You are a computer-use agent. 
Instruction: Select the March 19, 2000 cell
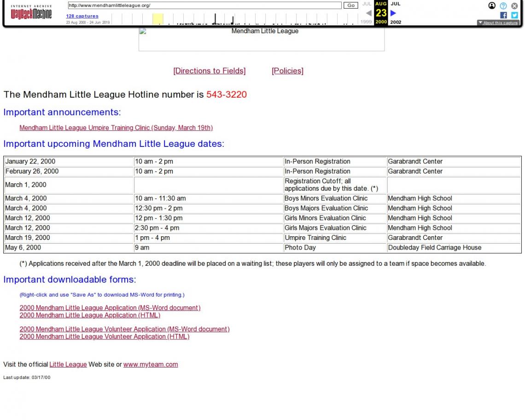pos(69,238)
